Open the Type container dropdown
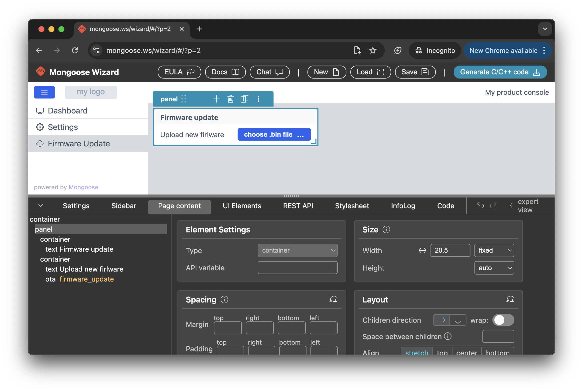Screen dimensions: 583x392 point(297,250)
